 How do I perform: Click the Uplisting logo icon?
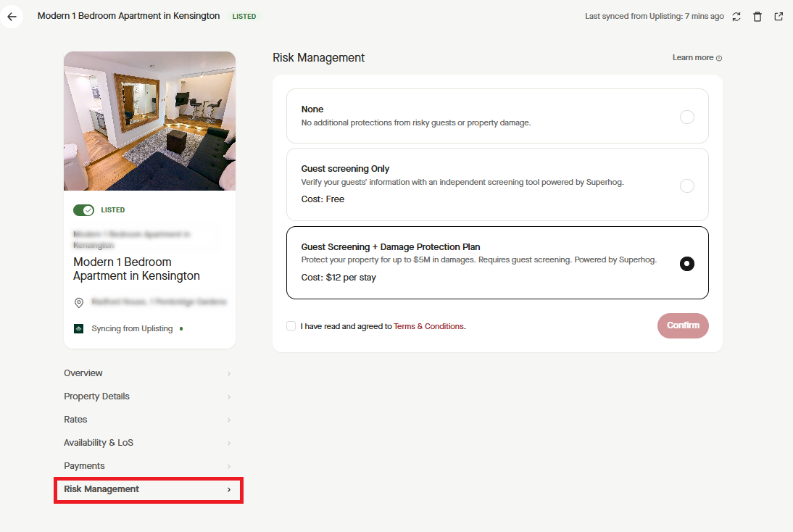(x=79, y=329)
